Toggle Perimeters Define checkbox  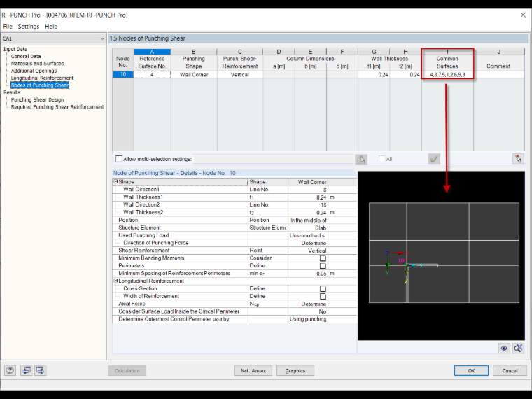pyautogui.click(x=323, y=266)
